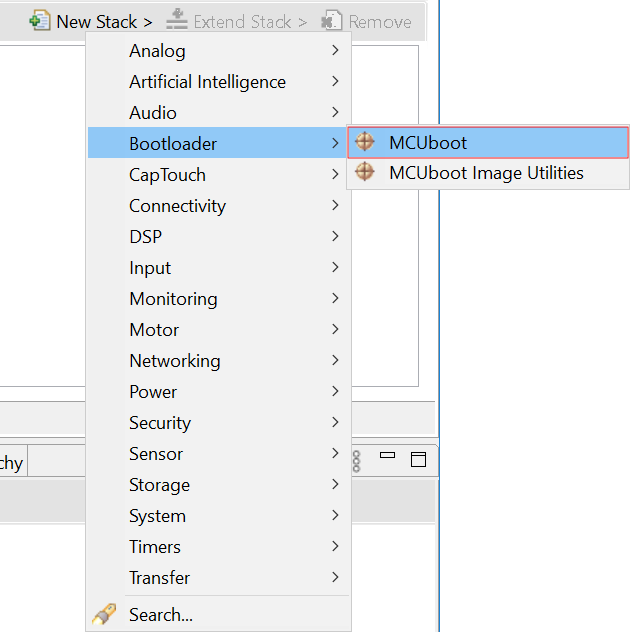The image size is (631, 632).
Task: Expand the CapTouch submenu arrow
Action: click(x=335, y=174)
